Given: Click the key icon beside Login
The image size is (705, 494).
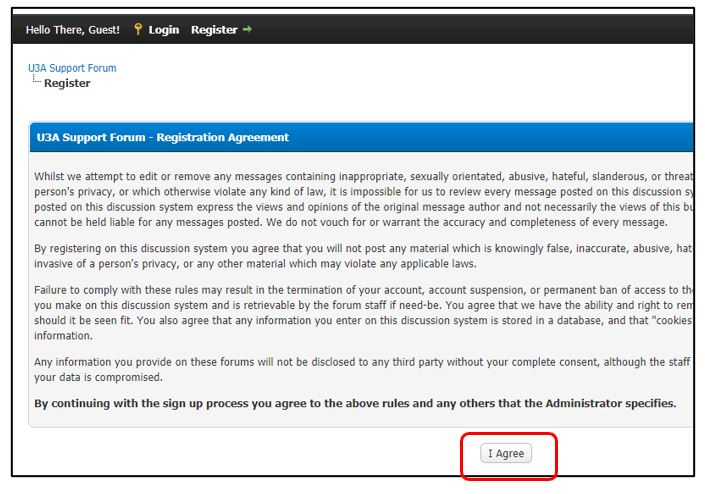Looking at the screenshot, I should coord(138,30).
